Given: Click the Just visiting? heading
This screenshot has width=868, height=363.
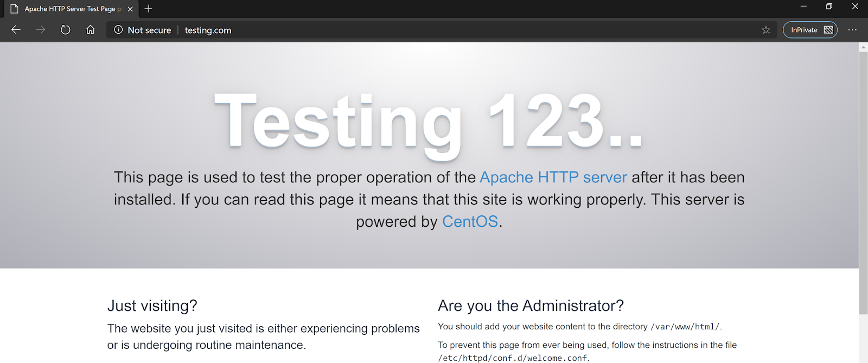Looking at the screenshot, I should tap(152, 305).
